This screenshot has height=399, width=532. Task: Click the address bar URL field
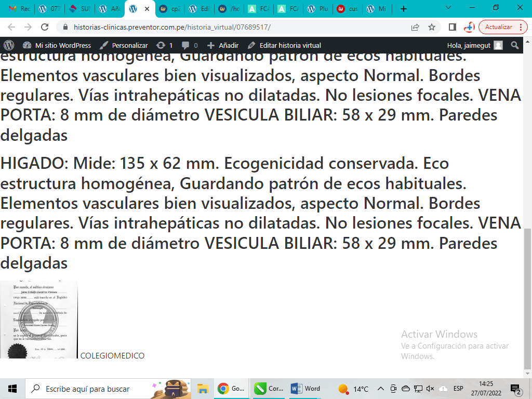coord(234,27)
